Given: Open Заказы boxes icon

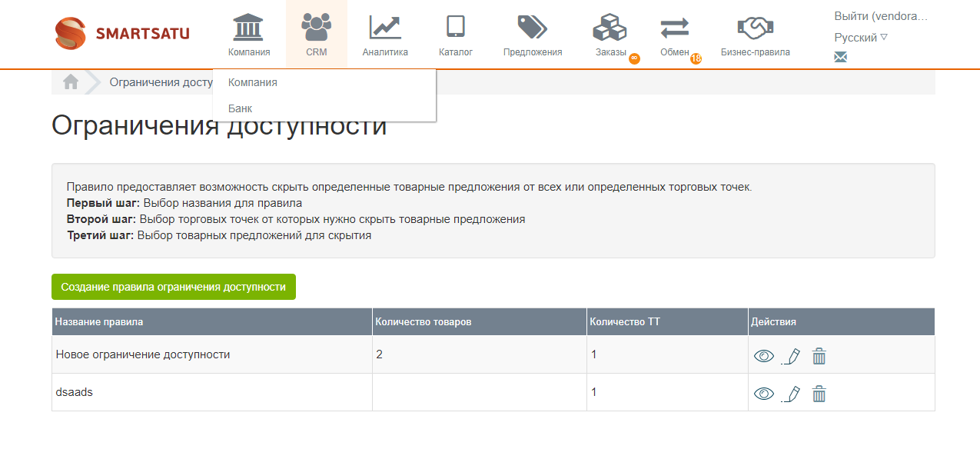Looking at the screenshot, I should (610, 28).
